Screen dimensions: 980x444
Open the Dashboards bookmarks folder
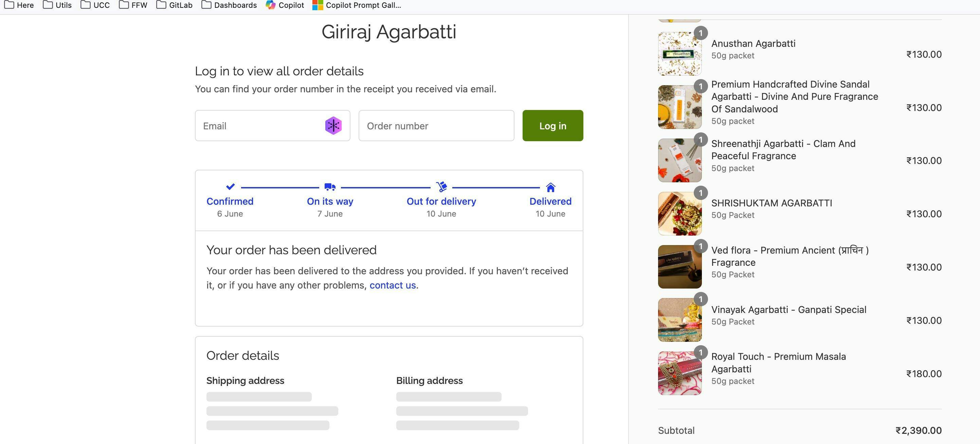[x=229, y=5]
